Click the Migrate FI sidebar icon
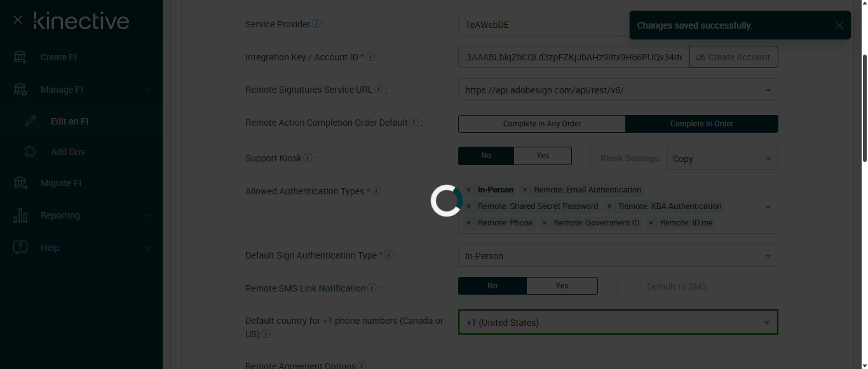 20,183
